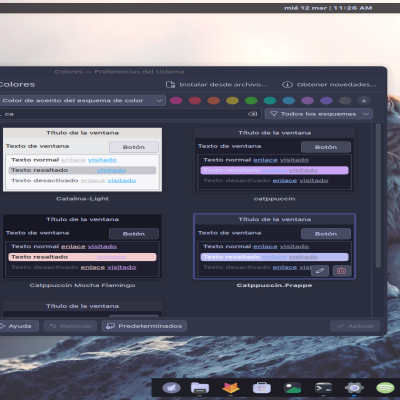Open the image viewer from the dock
The height and width of the screenshot is (400, 400).
coord(293,388)
